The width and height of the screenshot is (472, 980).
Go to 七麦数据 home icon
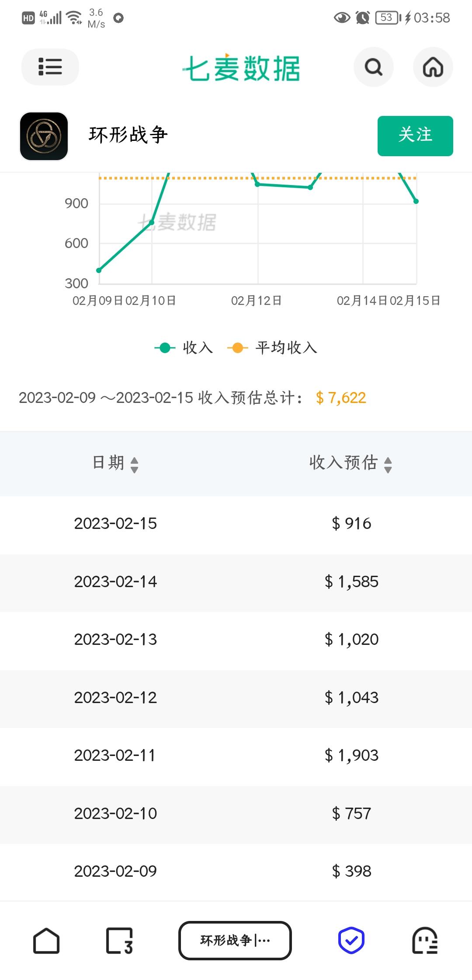(433, 67)
